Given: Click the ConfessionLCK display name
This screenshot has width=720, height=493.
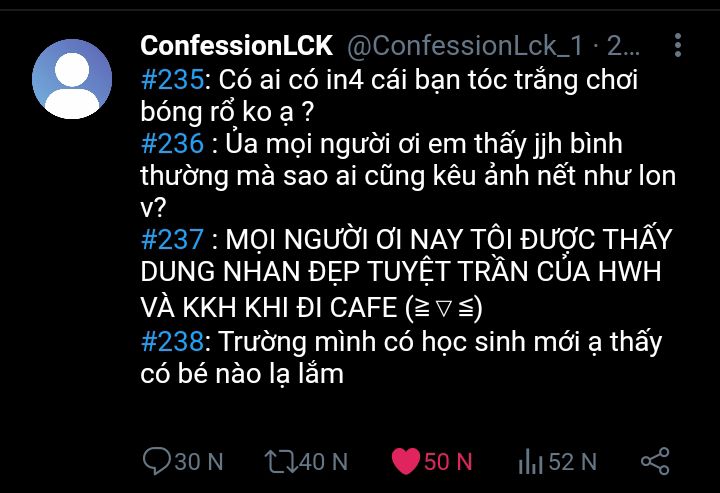Looking at the screenshot, I should coord(236,46).
